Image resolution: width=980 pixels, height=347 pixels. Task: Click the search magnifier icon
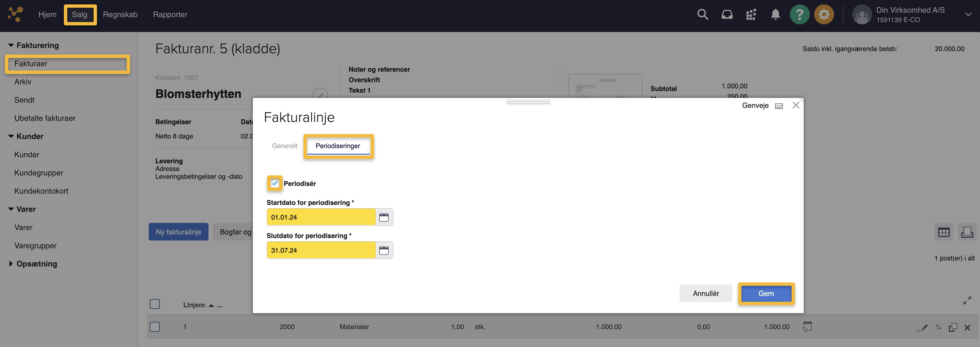tap(702, 14)
